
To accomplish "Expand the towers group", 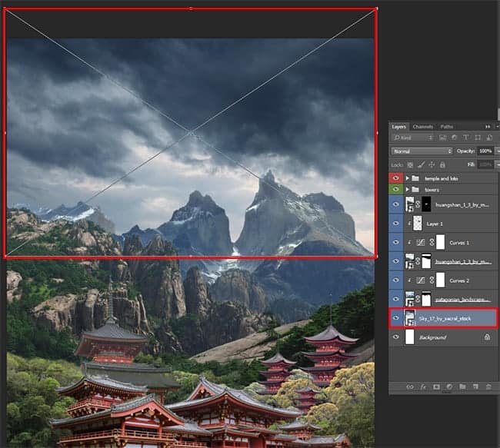I will 407,189.
